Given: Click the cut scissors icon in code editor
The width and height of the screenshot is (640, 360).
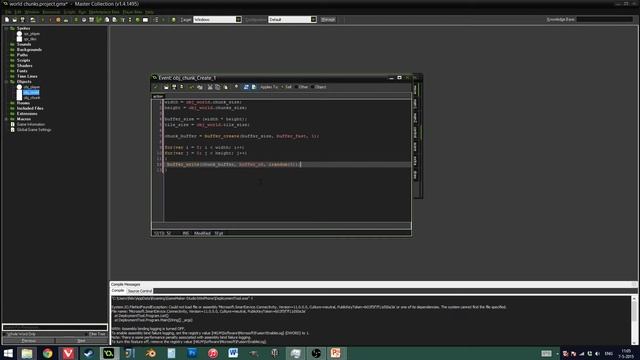Looking at the screenshot, I should point(210,87).
